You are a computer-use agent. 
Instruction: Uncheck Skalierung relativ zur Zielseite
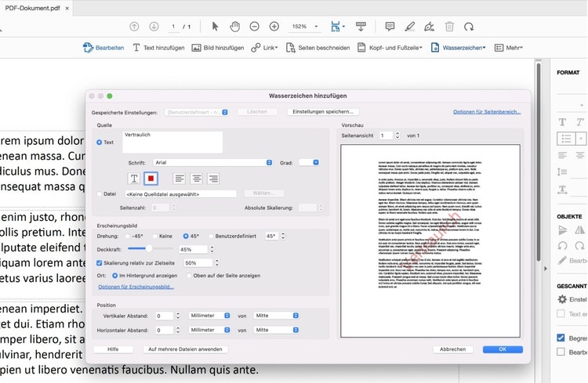pyautogui.click(x=100, y=263)
